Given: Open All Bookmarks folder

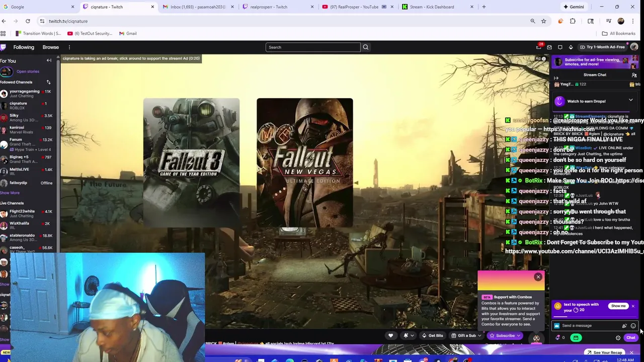Looking at the screenshot, I should [x=619, y=34].
